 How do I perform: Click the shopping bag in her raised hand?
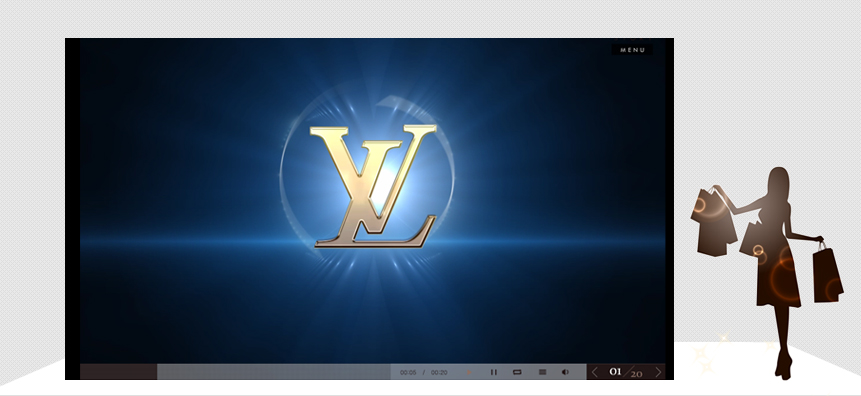713,222
